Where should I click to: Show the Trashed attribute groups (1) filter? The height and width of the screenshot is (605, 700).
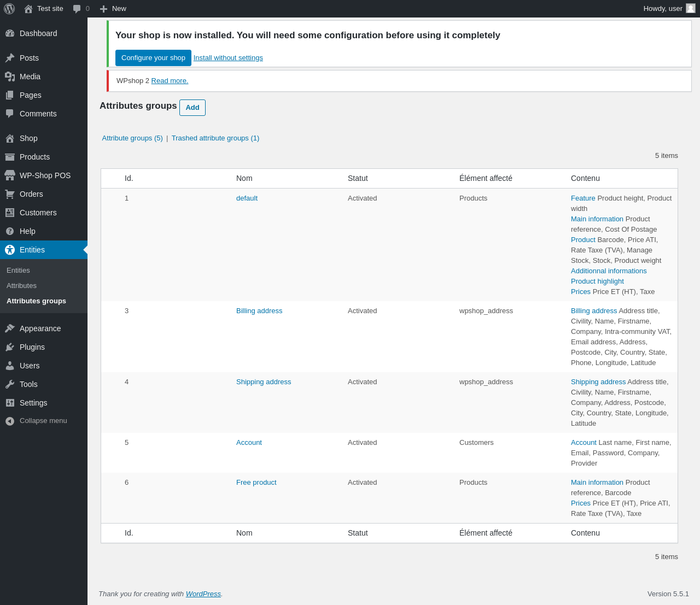(x=215, y=138)
